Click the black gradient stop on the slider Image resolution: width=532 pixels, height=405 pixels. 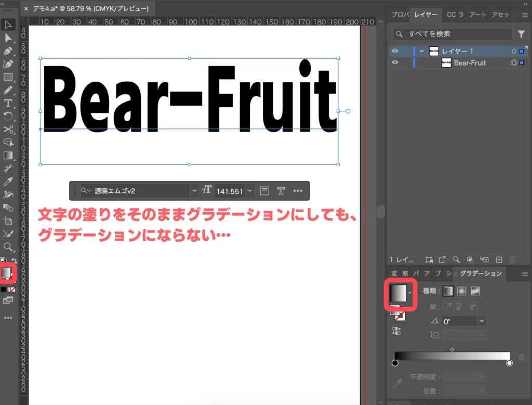click(x=395, y=363)
